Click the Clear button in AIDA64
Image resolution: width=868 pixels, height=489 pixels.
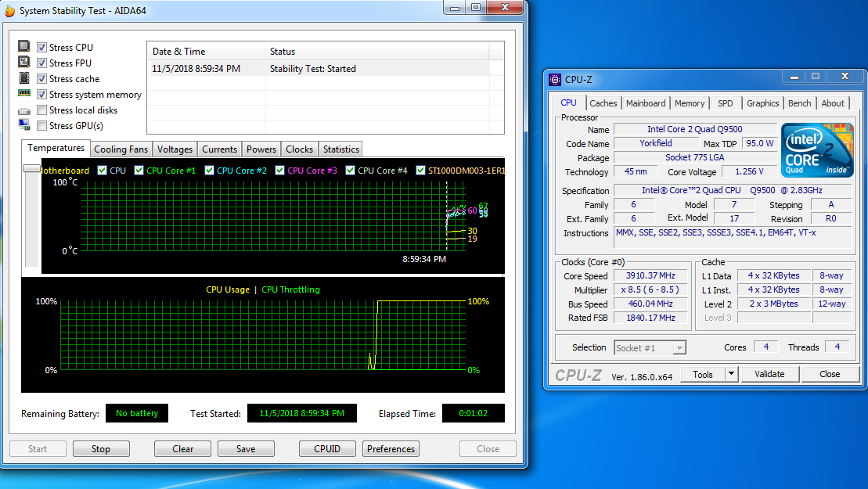pos(182,448)
